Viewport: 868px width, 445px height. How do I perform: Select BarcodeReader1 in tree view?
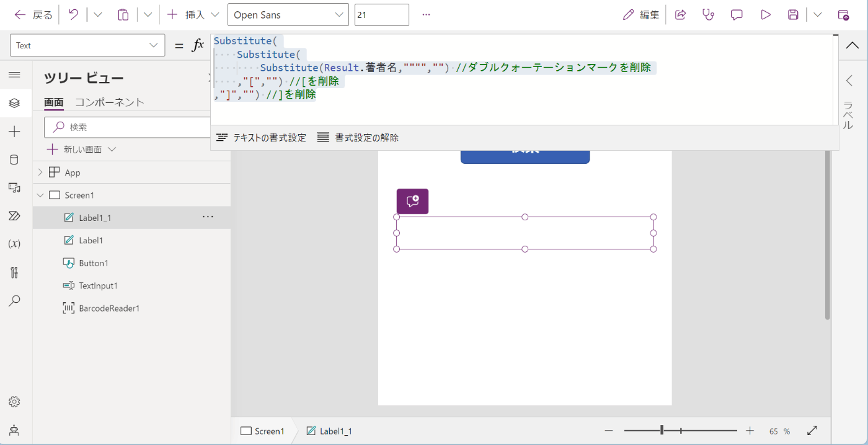tap(109, 308)
